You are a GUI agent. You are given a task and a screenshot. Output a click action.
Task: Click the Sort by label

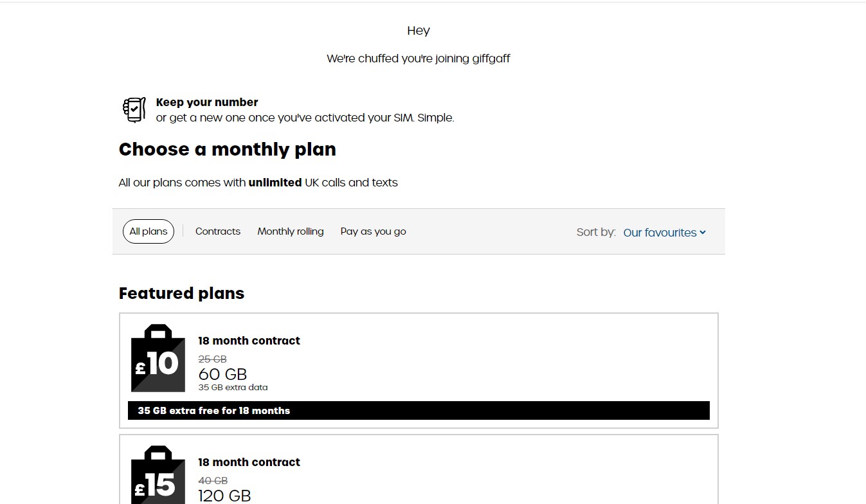(x=596, y=232)
